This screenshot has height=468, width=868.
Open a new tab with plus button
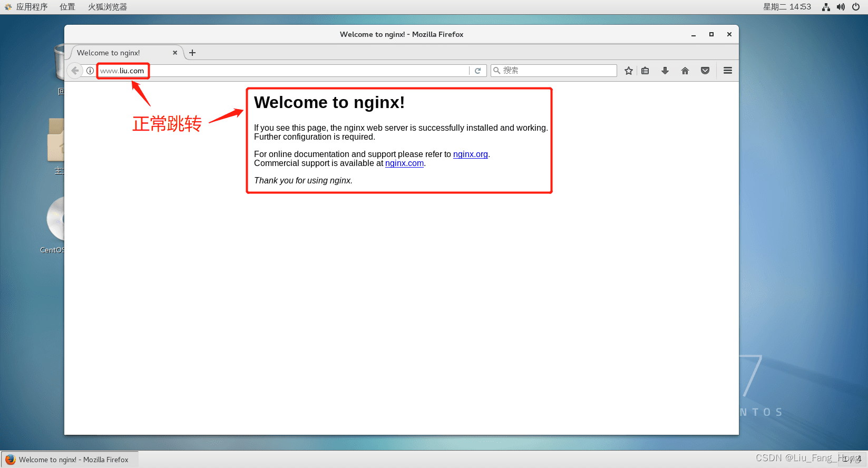pos(192,53)
